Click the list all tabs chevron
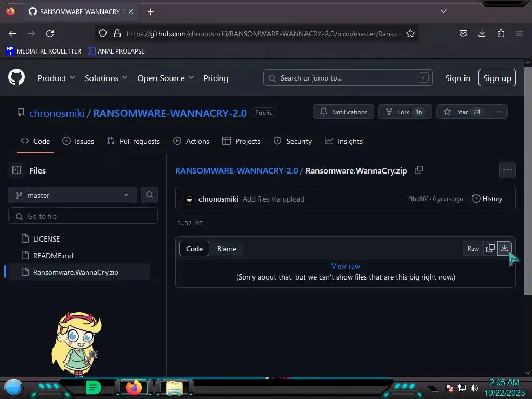 click(444, 11)
